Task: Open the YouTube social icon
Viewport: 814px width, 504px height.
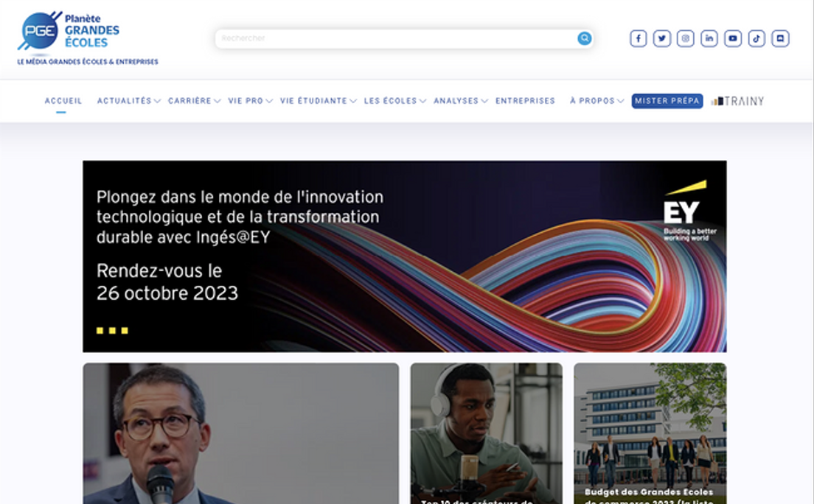Action: tap(732, 38)
